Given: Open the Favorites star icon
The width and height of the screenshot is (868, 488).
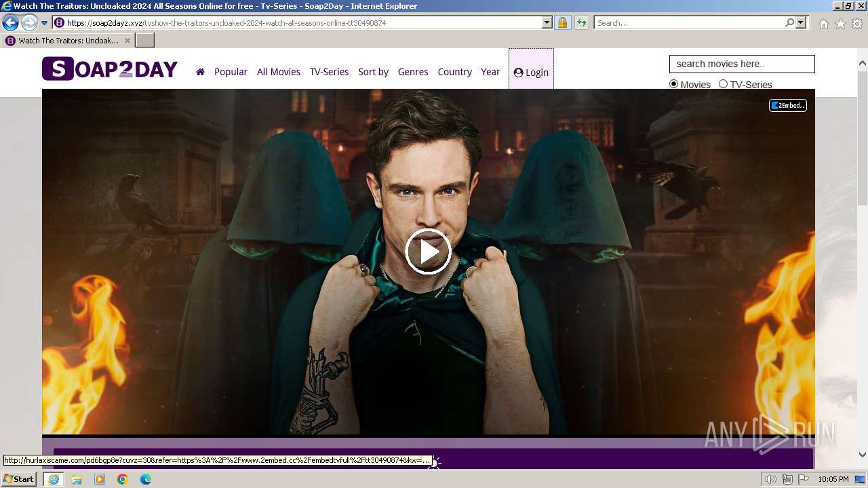Looking at the screenshot, I should [840, 24].
